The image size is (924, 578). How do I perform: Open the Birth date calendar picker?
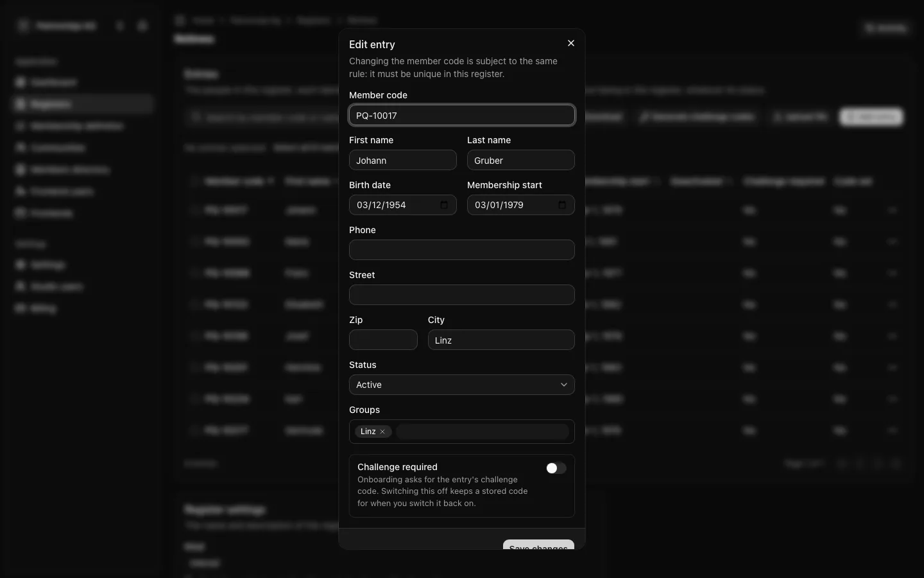coord(444,205)
